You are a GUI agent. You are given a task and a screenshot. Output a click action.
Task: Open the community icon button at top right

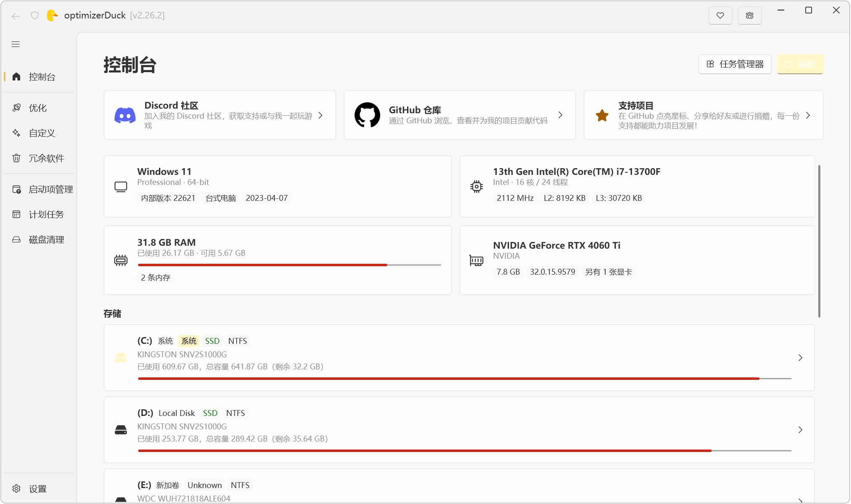[x=750, y=16]
